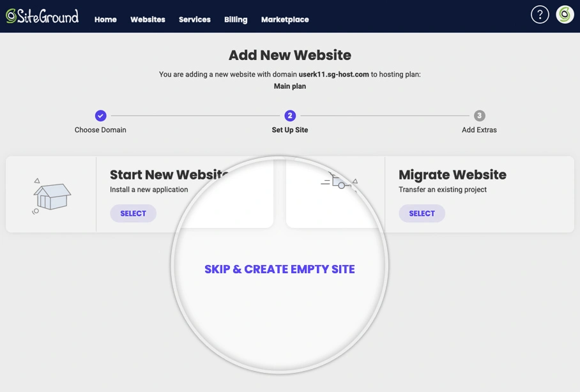
Task: Click the Migrate Website heading
Action: [x=452, y=175]
